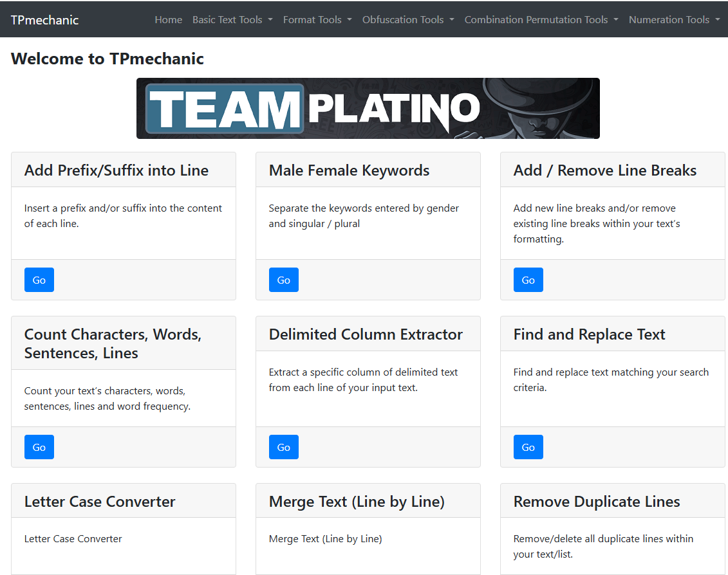Click 'Extract a specific column of delimited text'
The image size is (728, 575).
pos(363,379)
